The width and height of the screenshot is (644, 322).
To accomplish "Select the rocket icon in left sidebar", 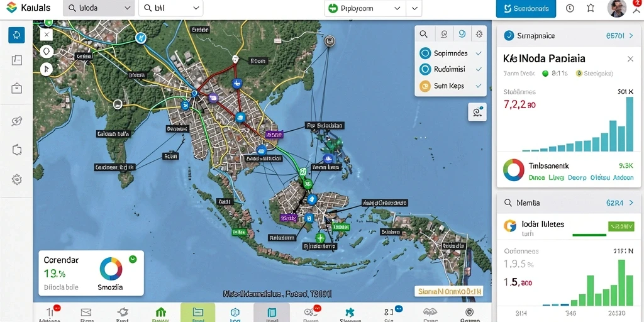I will click(x=17, y=121).
